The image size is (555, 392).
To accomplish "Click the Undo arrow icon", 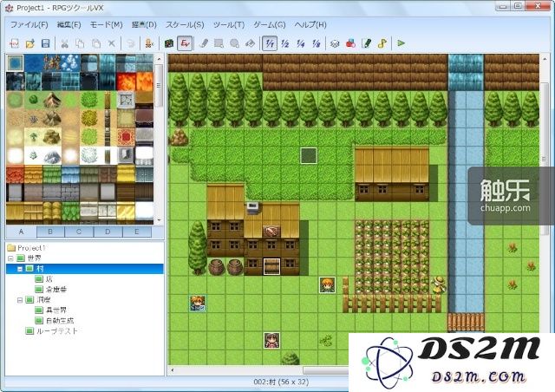I will (131, 43).
